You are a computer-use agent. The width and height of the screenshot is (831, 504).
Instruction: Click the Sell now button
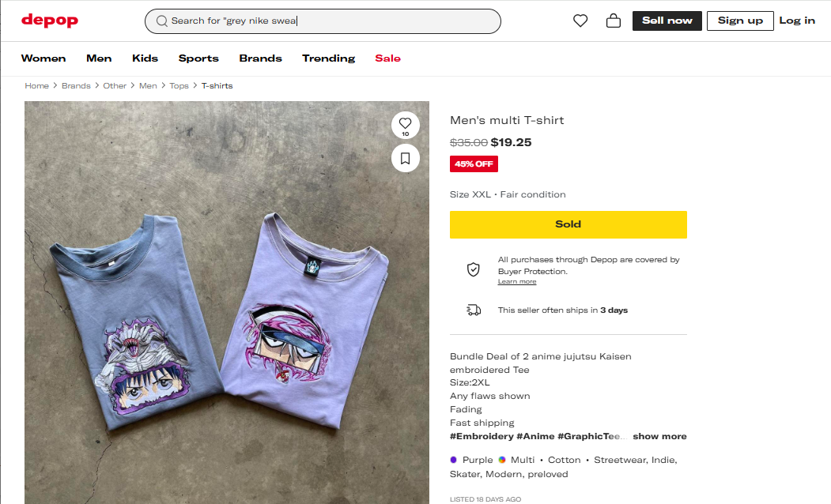click(x=667, y=21)
